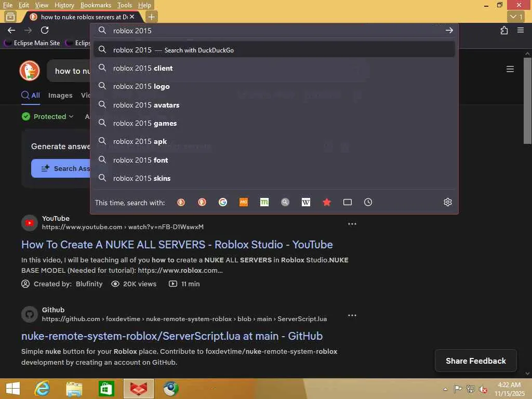The width and height of the screenshot is (532, 399).
Task: Open a new tab with plus button
Action: click(152, 17)
